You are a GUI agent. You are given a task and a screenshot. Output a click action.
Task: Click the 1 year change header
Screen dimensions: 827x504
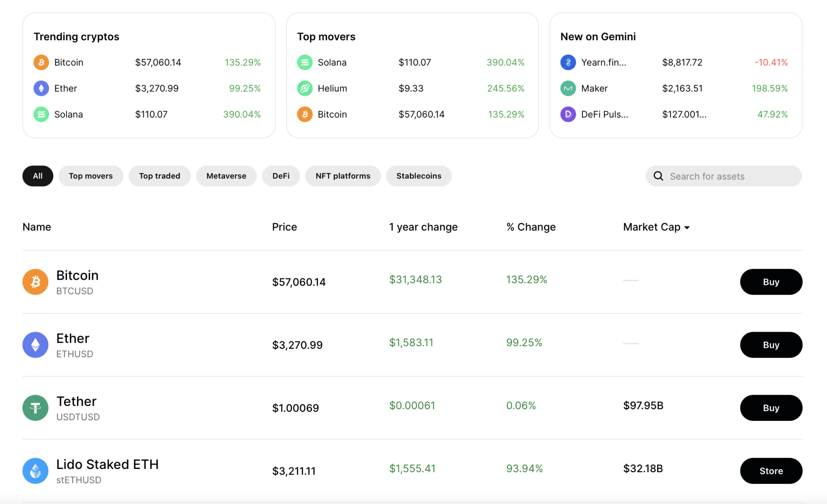click(x=423, y=227)
